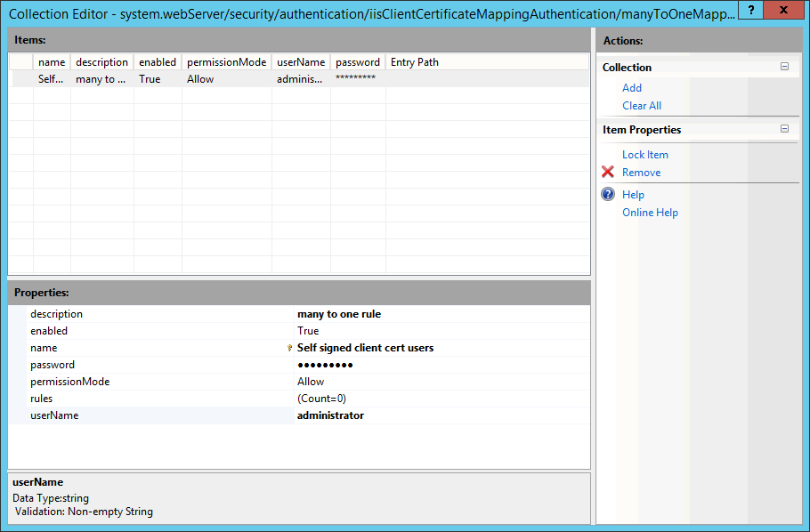Click the permissionMode column header
This screenshot has width=810, height=532.
226,62
